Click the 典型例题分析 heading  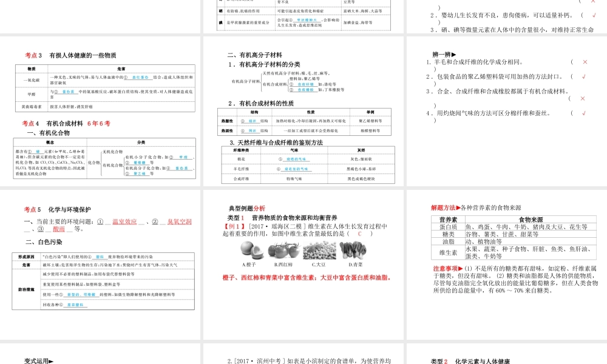[x=247, y=208]
